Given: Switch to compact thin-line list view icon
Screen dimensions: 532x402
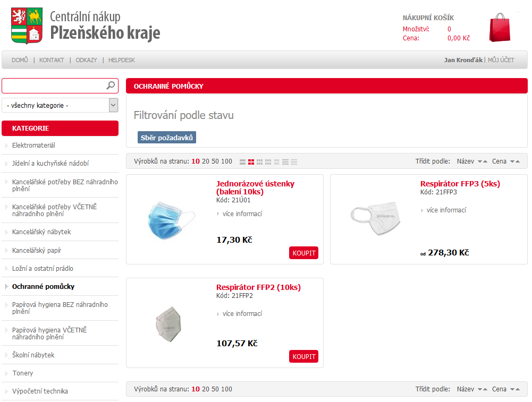Looking at the screenshot, I should click(294, 162).
